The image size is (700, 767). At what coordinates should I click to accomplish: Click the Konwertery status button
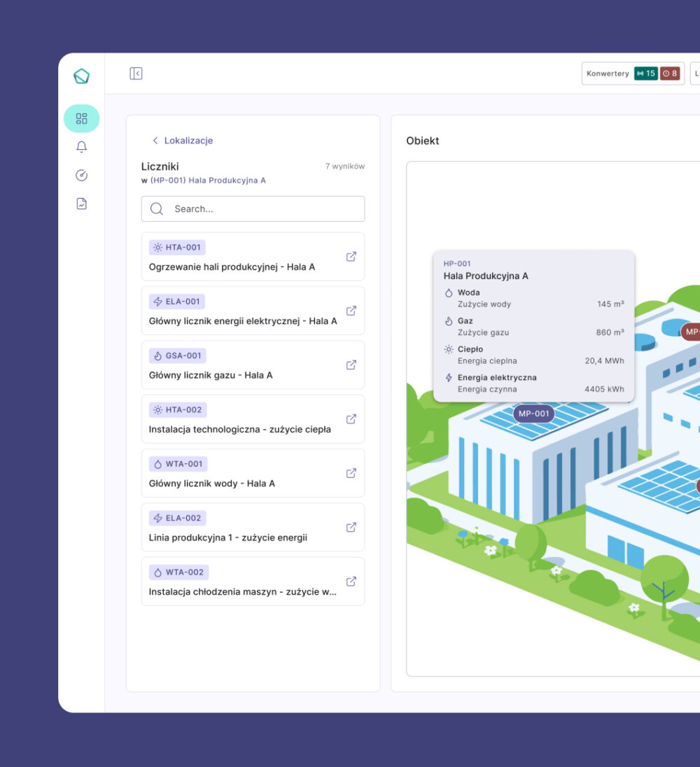[608, 73]
